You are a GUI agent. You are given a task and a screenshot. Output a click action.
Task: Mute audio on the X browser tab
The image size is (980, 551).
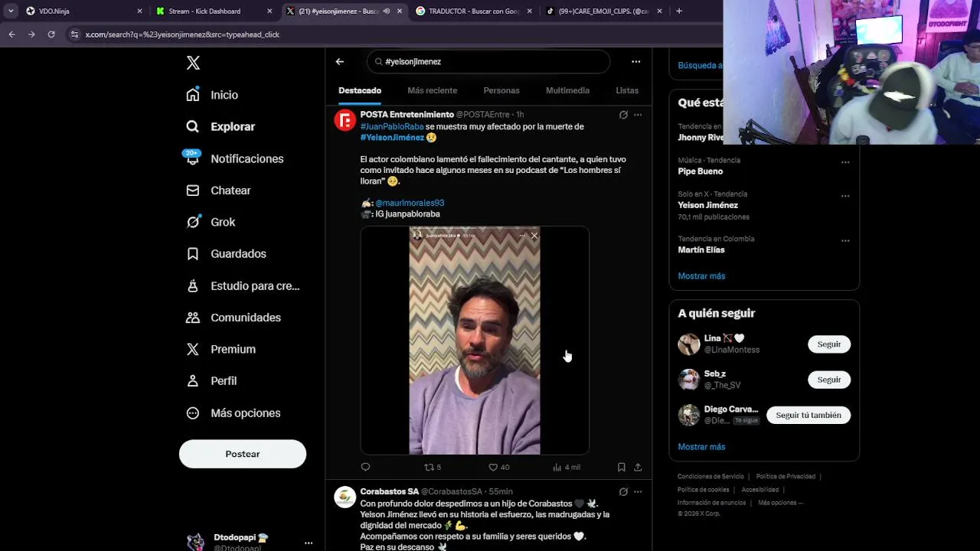387,11
